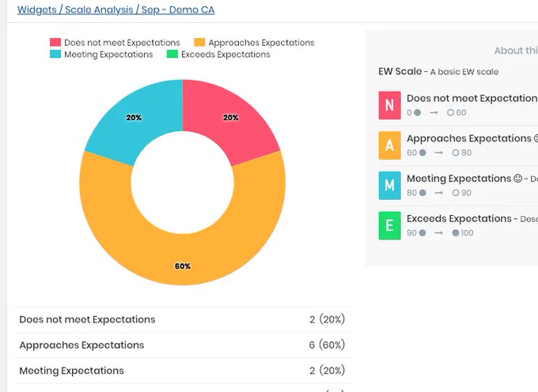The image size is (538, 392).
Task: Click the 'Approaches Expectations' legend label
Action: click(261, 43)
